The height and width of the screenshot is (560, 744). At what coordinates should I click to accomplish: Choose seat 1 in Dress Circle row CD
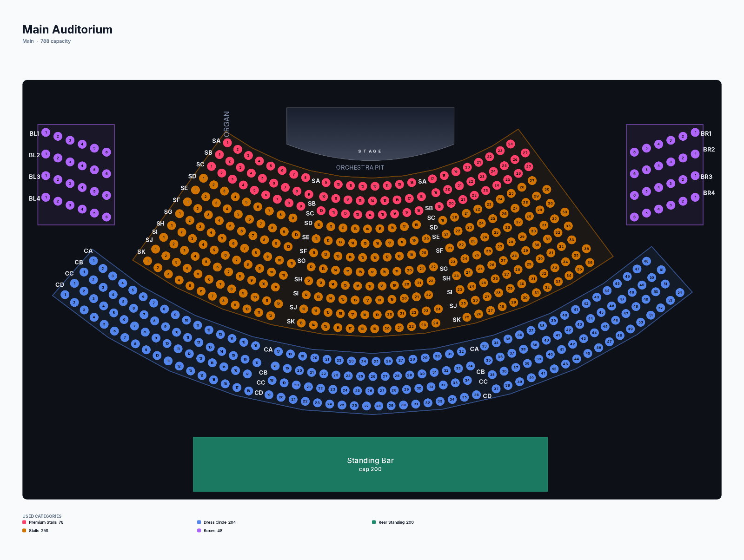[x=65, y=295]
